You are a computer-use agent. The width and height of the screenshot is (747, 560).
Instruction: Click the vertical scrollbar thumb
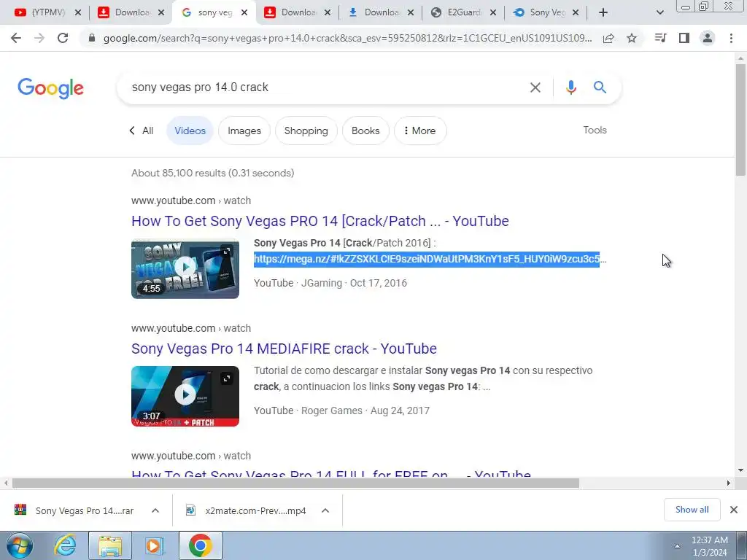click(x=740, y=119)
